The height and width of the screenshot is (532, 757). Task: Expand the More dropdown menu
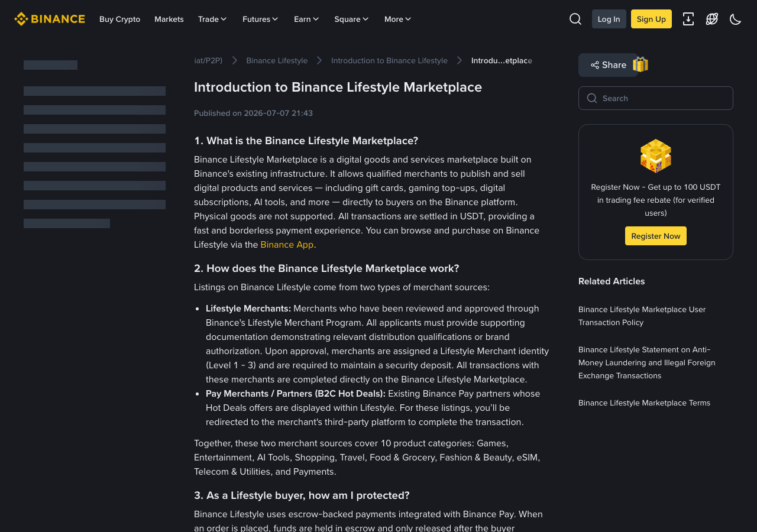[397, 19]
